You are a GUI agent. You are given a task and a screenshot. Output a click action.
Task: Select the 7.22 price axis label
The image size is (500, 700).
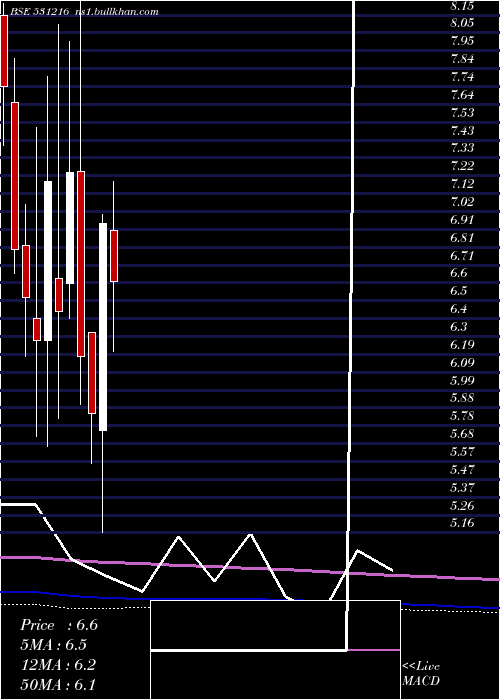[x=462, y=166]
